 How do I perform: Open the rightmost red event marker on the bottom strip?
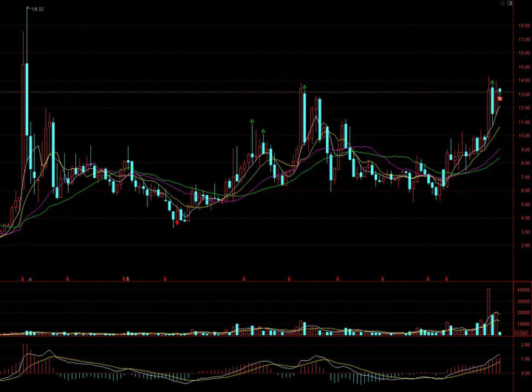[x=446, y=279]
